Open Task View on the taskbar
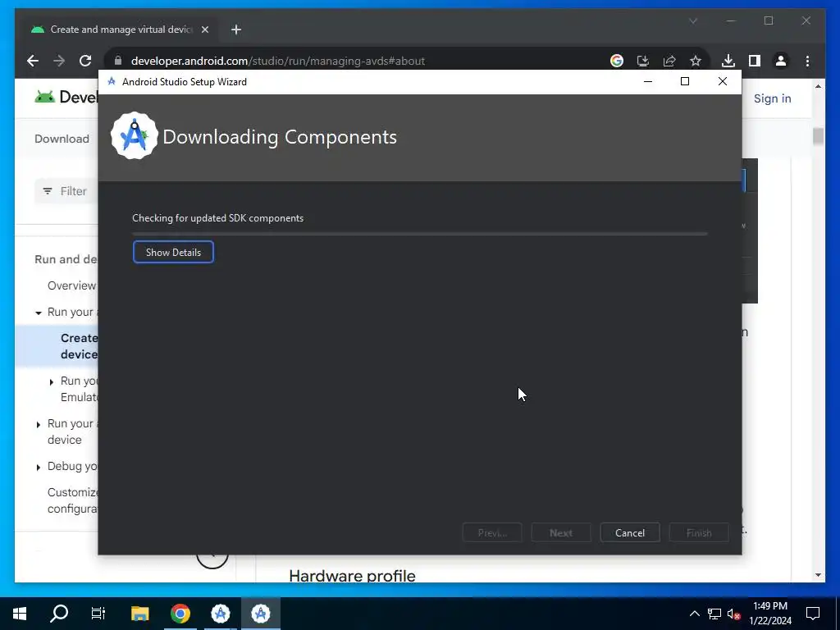The width and height of the screenshot is (840, 630). click(98, 614)
